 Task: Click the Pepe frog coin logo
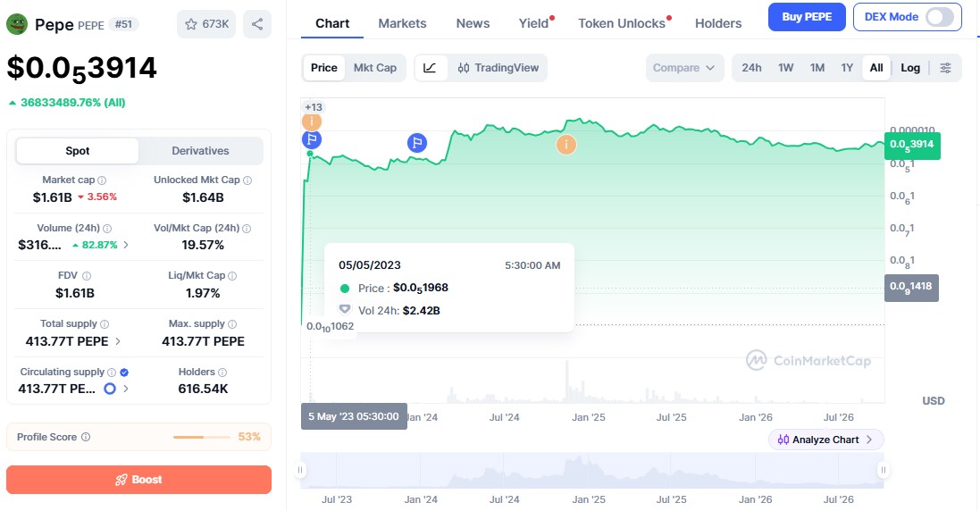17,24
